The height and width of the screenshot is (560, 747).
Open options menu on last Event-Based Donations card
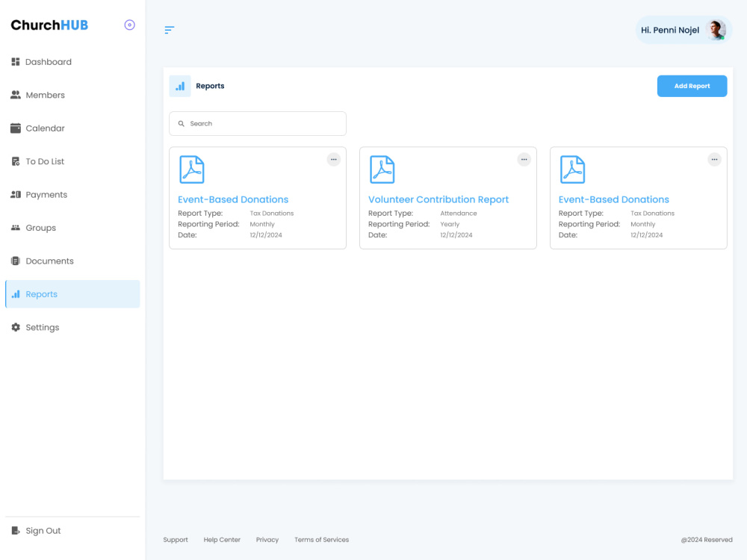714,160
